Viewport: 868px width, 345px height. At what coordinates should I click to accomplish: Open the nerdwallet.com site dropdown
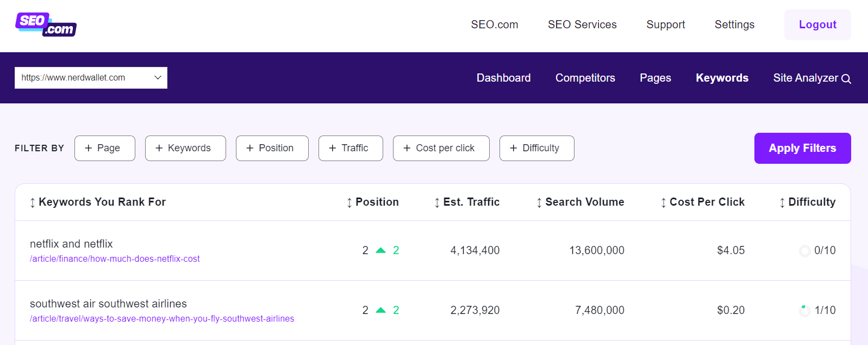tap(91, 78)
